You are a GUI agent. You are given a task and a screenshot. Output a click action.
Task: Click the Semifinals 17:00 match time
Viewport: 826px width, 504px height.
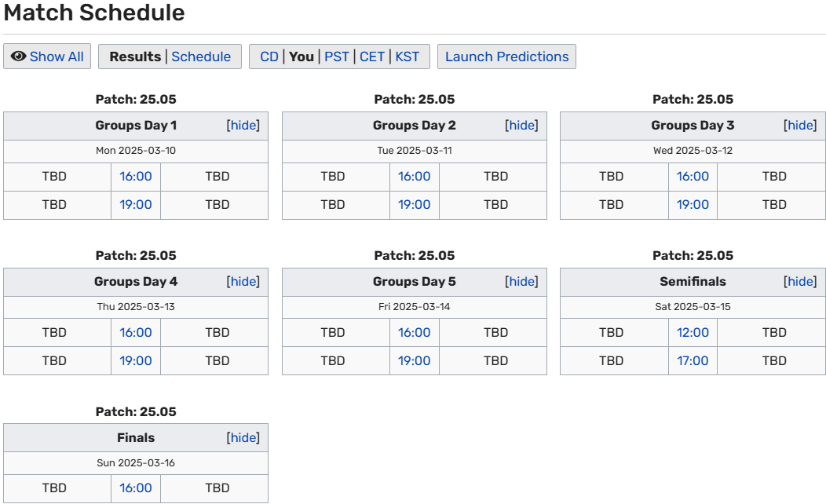(x=693, y=361)
